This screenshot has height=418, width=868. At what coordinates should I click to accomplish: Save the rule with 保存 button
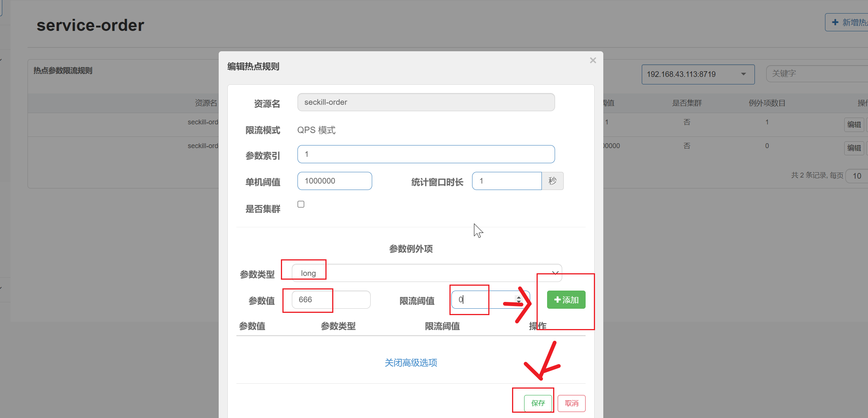(538, 403)
